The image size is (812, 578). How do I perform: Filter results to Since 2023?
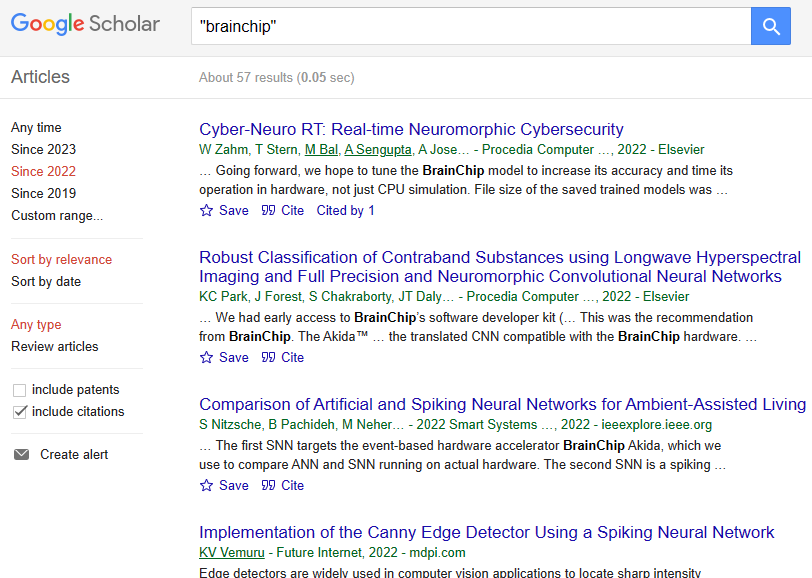click(43, 149)
